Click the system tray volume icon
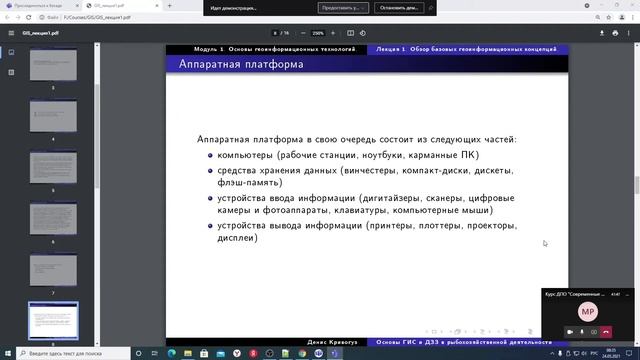 tap(584, 353)
